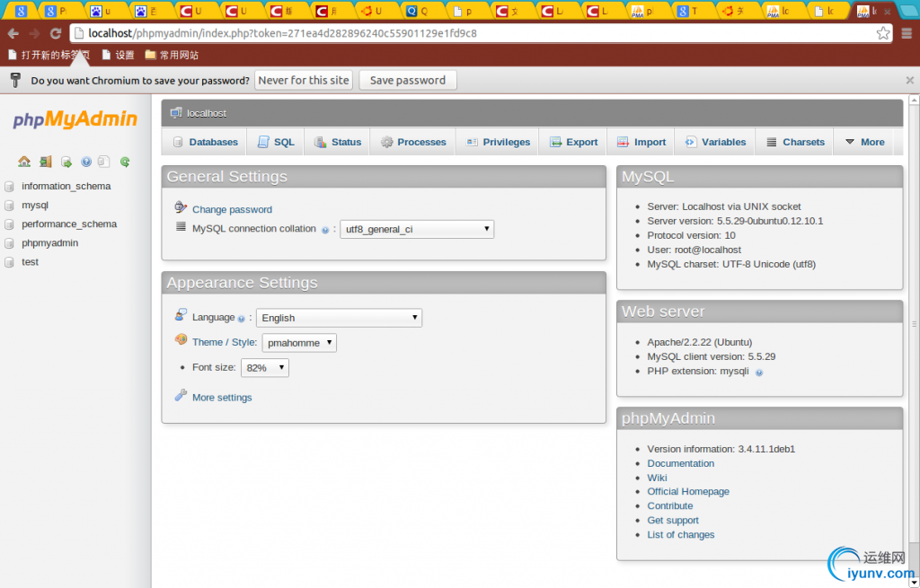Open the More settings link

click(x=222, y=398)
